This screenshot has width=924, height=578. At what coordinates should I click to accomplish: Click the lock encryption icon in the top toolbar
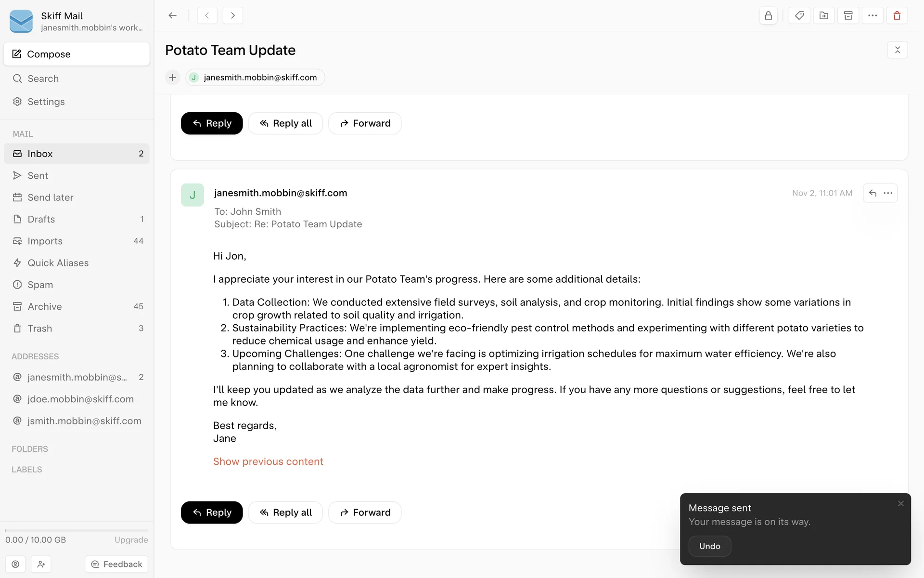coord(768,15)
